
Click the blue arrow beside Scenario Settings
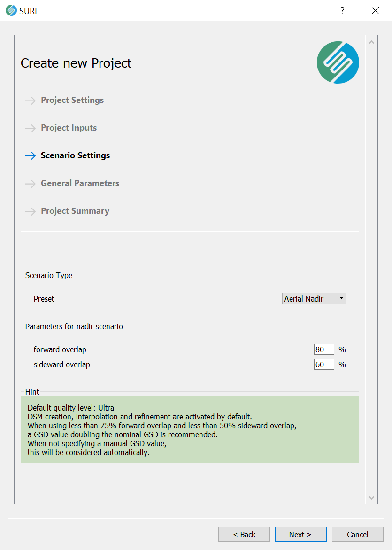[x=30, y=156]
